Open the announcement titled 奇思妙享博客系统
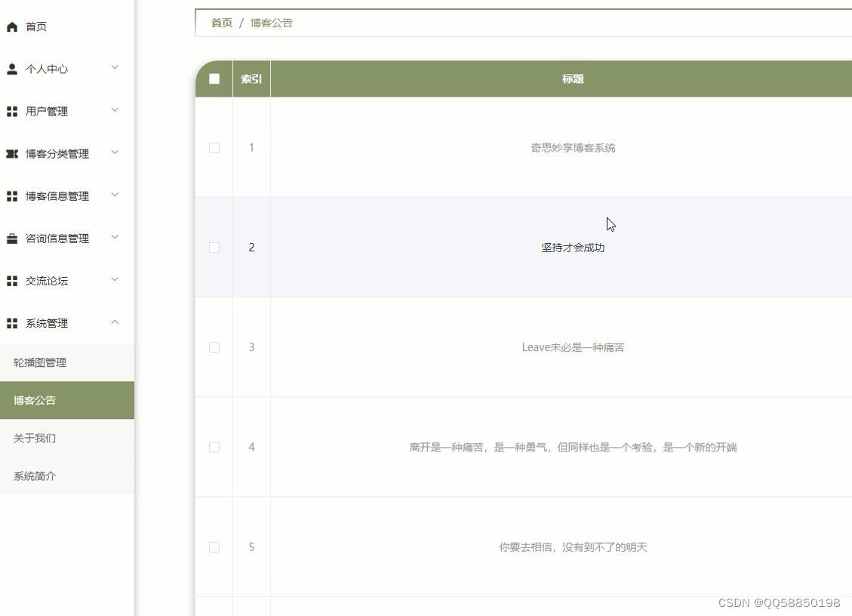Viewport: 852px width, 616px height. tap(574, 147)
